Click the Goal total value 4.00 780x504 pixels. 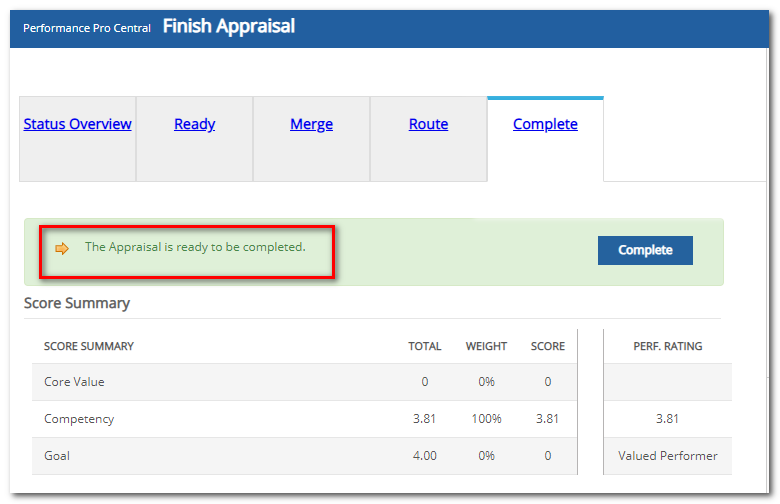[x=424, y=456]
